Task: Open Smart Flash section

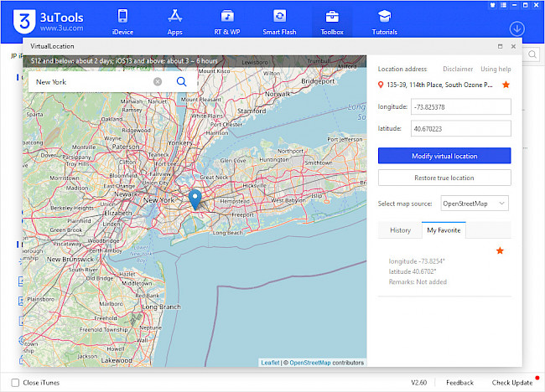Action: (279, 23)
